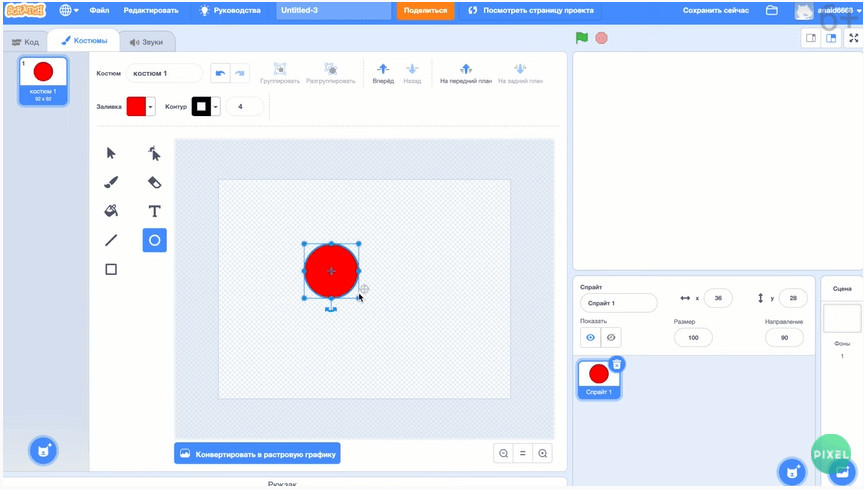Delete Спрайт 1 with trash icon
Viewport: 864px width, 490px height.
[x=617, y=364]
